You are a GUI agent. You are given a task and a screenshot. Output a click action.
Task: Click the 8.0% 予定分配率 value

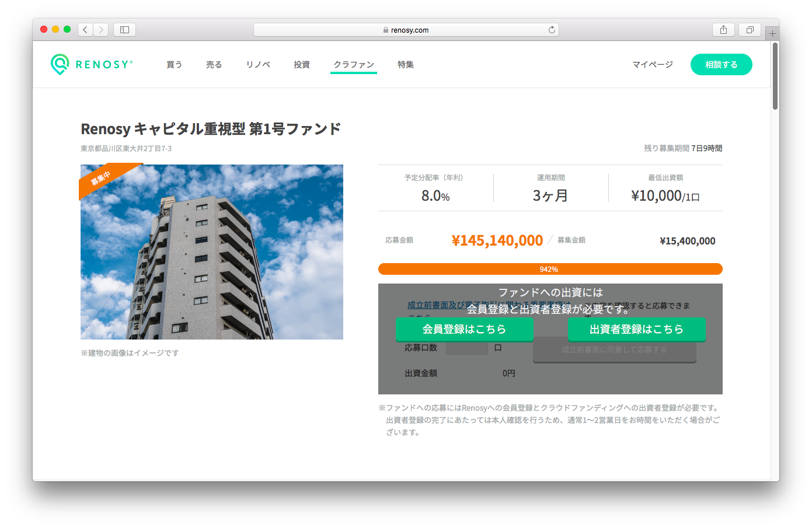[435, 196]
